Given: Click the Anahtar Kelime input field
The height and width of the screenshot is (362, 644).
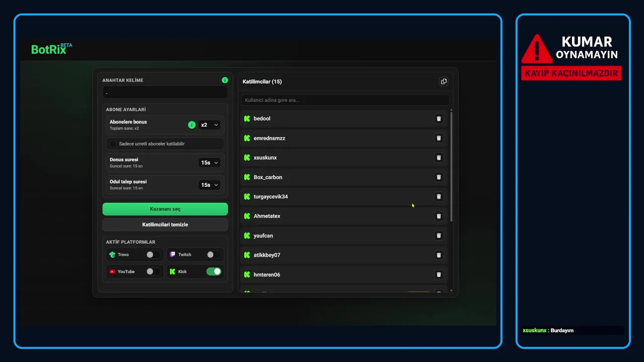Looking at the screenshot, I should click(x=165, y=92).
